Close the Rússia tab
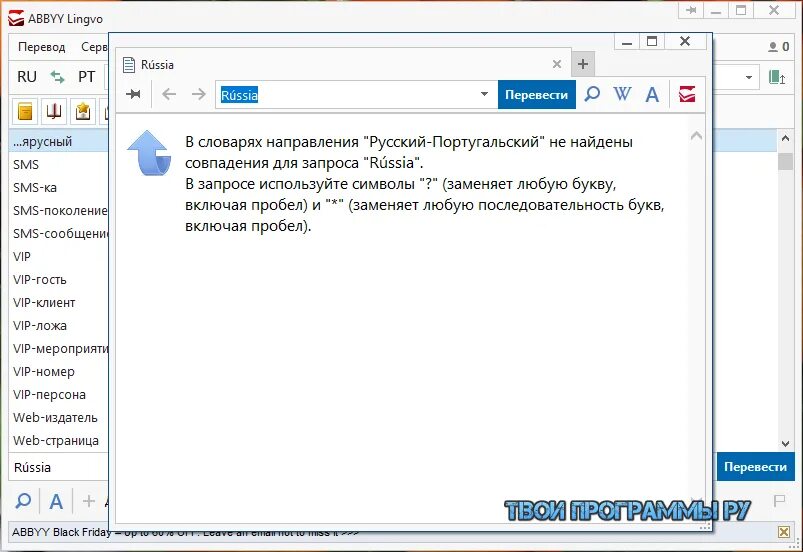Screen dimensions: 803x552 pos(557,64)
